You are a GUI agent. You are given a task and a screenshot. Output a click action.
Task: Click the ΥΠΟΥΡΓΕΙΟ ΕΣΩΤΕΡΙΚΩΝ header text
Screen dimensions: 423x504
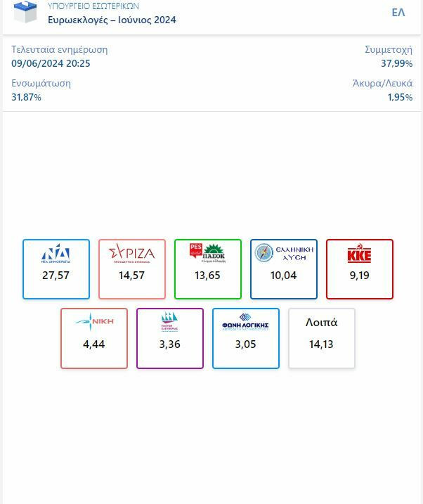pos(93,6)
